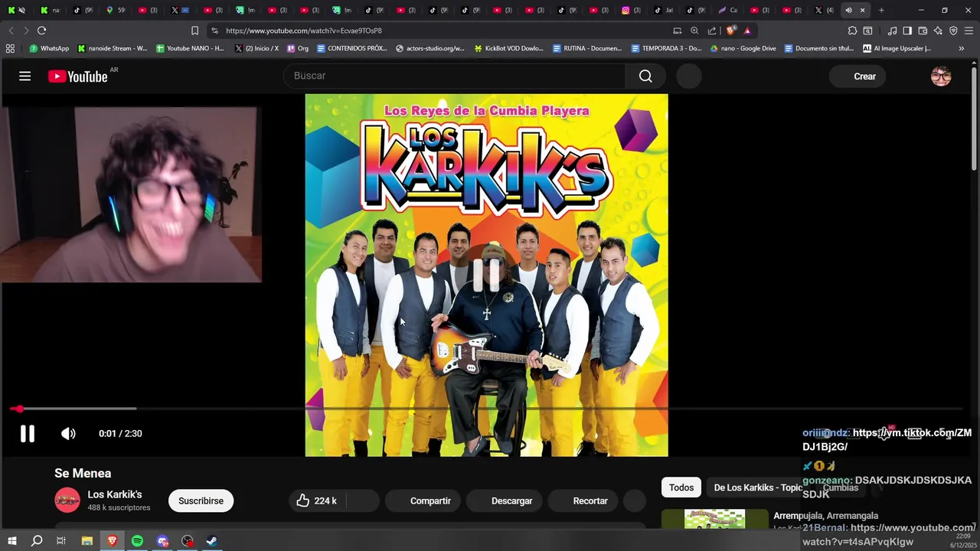980x551 pixels.
Task: Open the Brave VPN shield icon
Action: [x=953, y=31]
